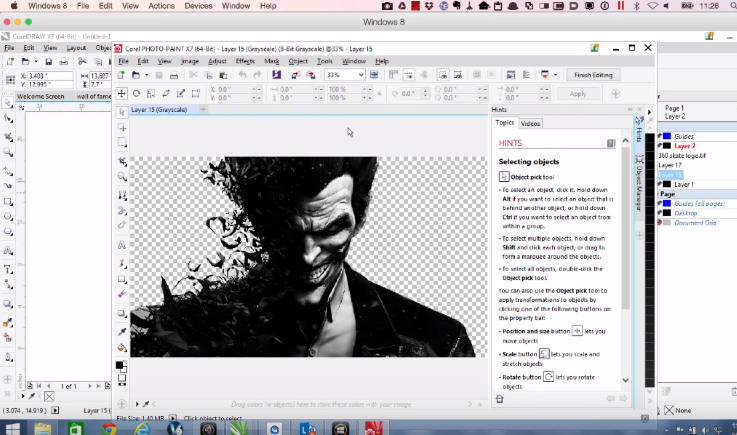The width and height of the screenshot is (737, 435).
Task: Select Layer 15 in Object Manager list
Action: coord(670,175)
